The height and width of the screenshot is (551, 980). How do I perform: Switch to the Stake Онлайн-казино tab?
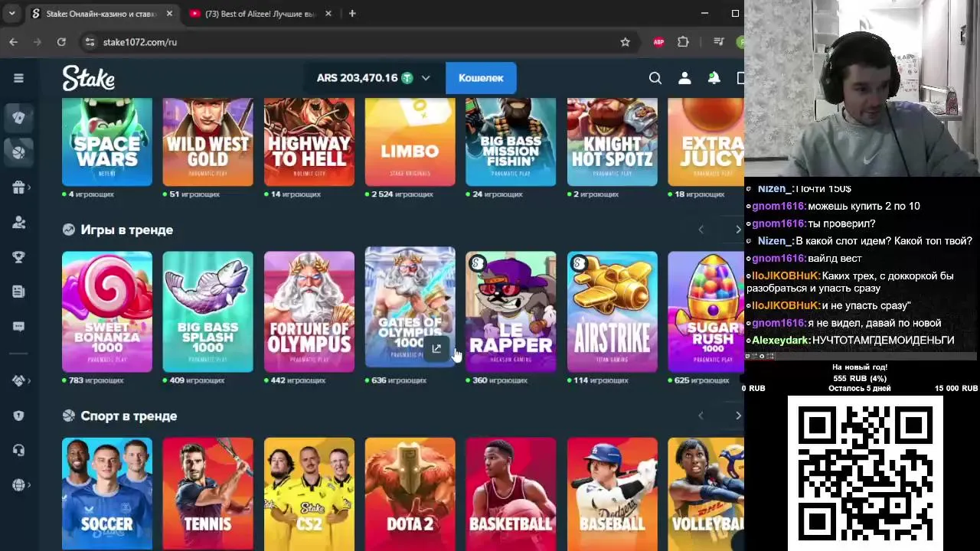coord(102,14)
